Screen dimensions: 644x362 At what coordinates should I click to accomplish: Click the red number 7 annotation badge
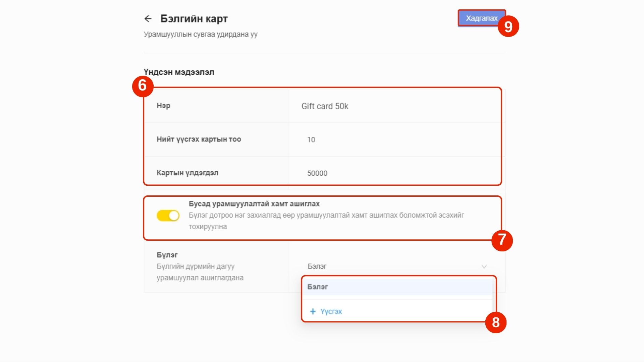502,240
